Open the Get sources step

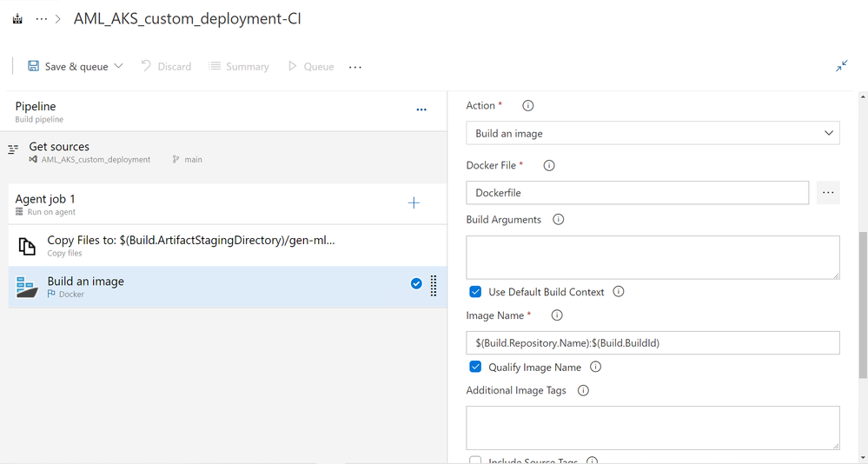pyautogui.click(x=228, y=152)
